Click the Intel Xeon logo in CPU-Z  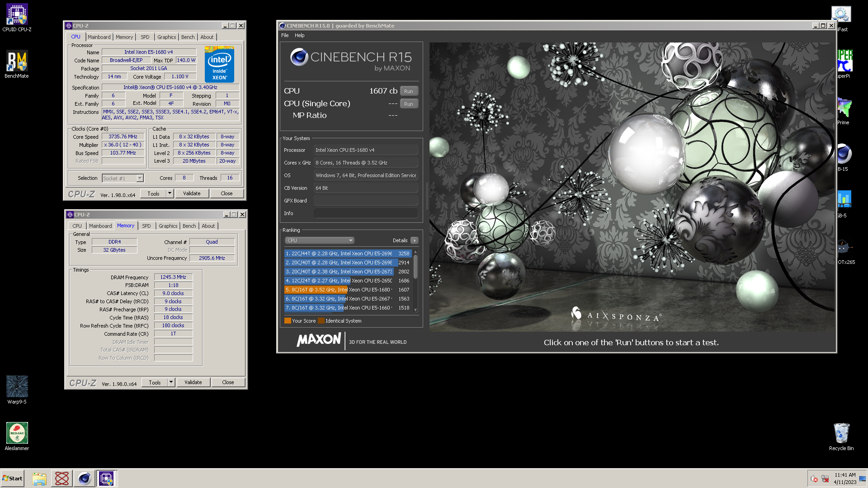coord(219,64)
